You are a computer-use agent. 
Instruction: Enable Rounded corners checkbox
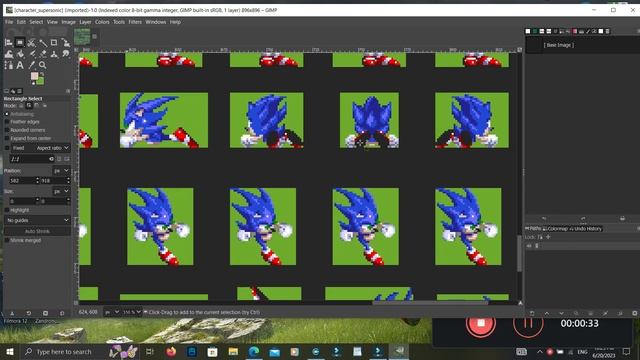point(7,130)
